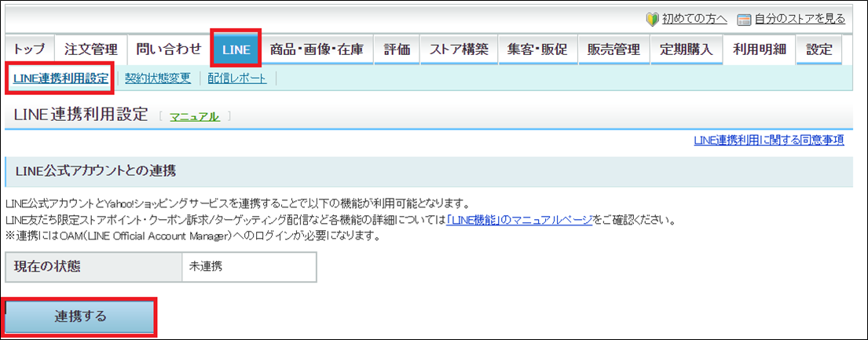
Task: Open the 販売管理 tab
Action: tap(613, 49)
